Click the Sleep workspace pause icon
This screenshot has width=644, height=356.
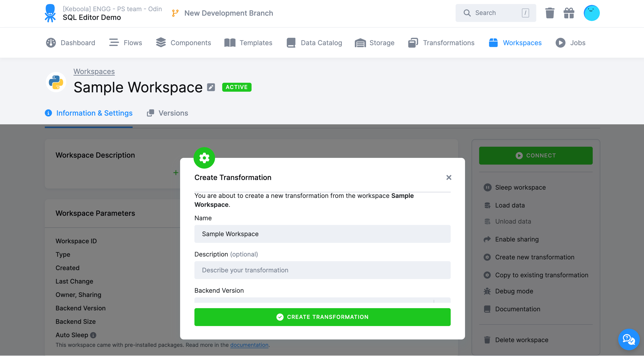tap(487, 187)
